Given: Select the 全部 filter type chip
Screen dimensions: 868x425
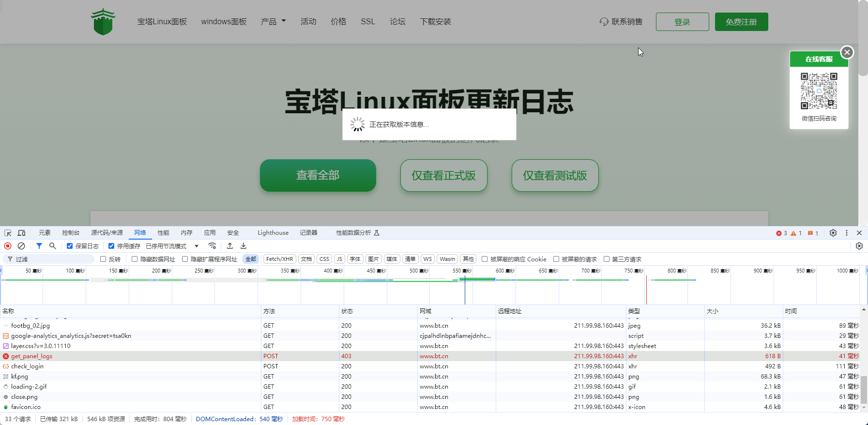Looking at the screenshot, I should pyautogui.click(x=251, y=259).
